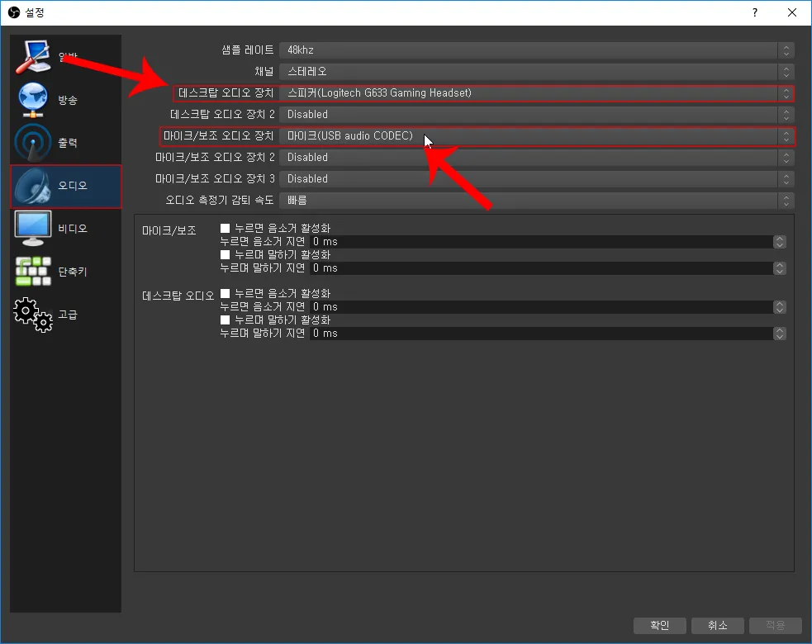Image resolution: width=812 pixels, height=644 pixels.
Task: Switch to the 비디오 tab label
Action: coord(73,229)
